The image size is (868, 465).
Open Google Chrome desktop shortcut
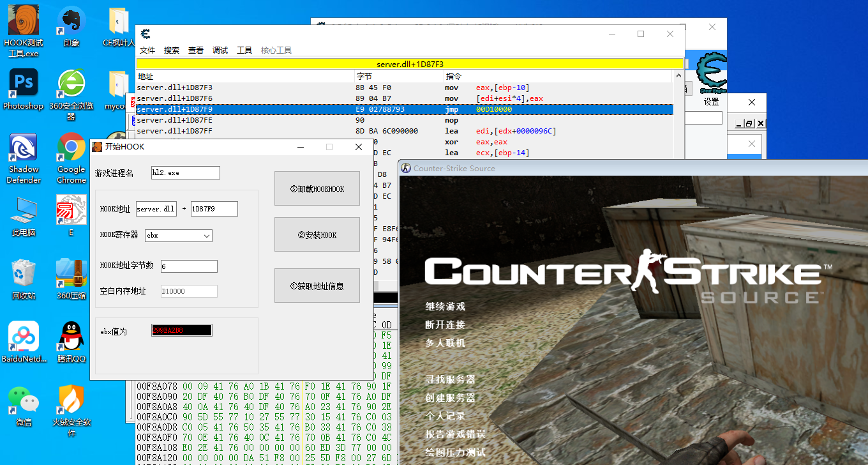[x=71, y=147]
